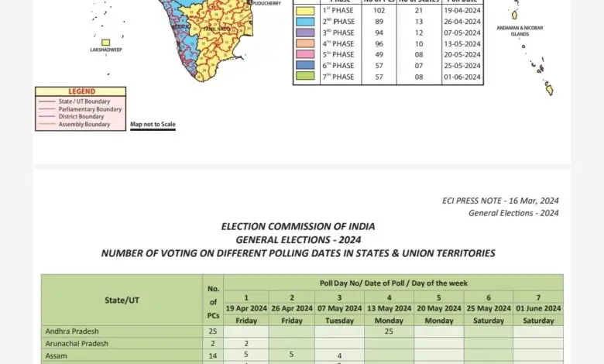Image resolution: width=604 pixels, height=364 pixels.
Task: Click the 'ANDAMAN & NICOBAR ISLANDS' map label
Action: pyautogui.click(x=520, y=31)
